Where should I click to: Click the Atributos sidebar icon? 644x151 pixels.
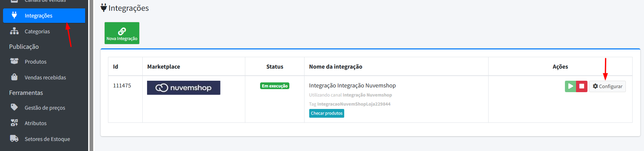click(x=14, y=123)
